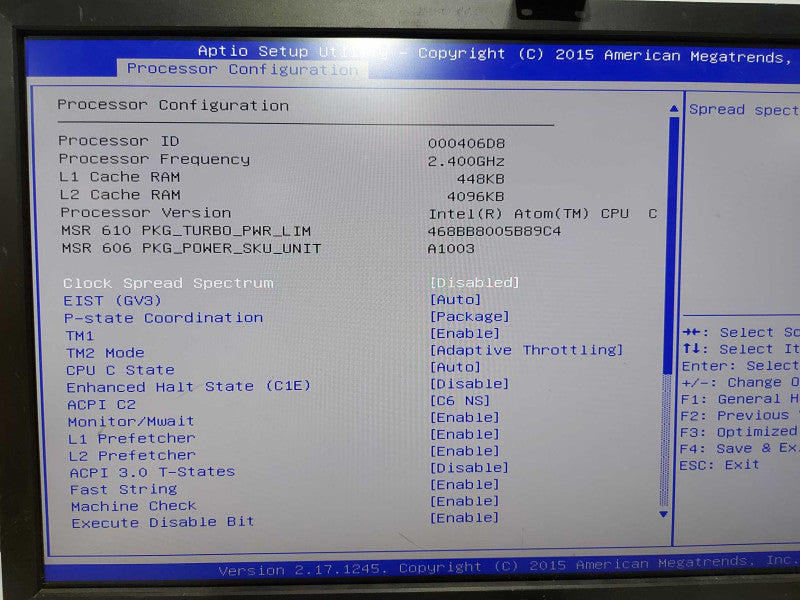Viewport: 800px width, 600px height.
Task: Change the Clock Spread Spectrum Disabled value
Action: coord(474,282)
